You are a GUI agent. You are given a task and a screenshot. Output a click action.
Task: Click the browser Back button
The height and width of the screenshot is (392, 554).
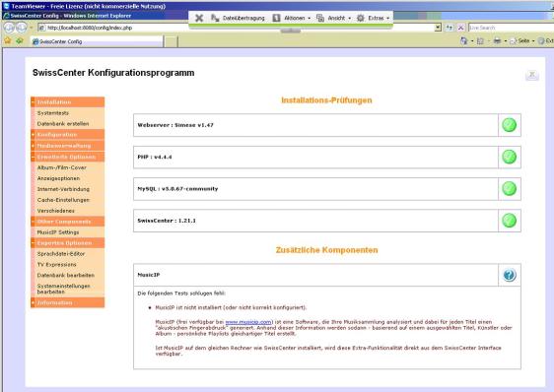pyautogui.click(x=9, y=28)
